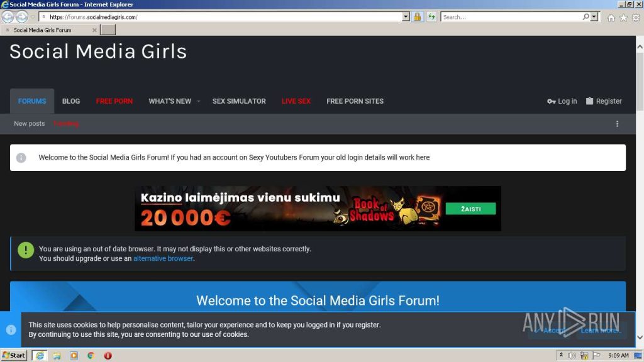Launch Chrome from the taskbar
Viewport: 644px width, 362px height.
(91, 356)
